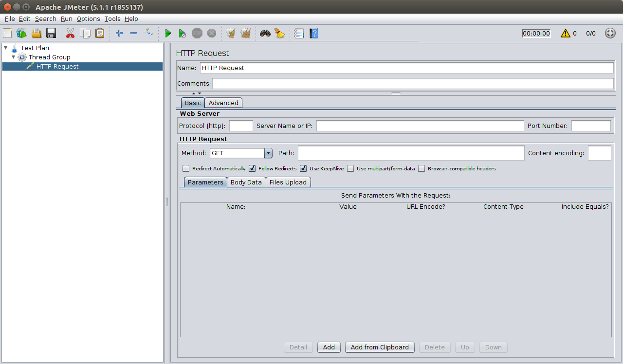Collapse the Test Plan node
The image size is (623, 364).
[5, 48]
